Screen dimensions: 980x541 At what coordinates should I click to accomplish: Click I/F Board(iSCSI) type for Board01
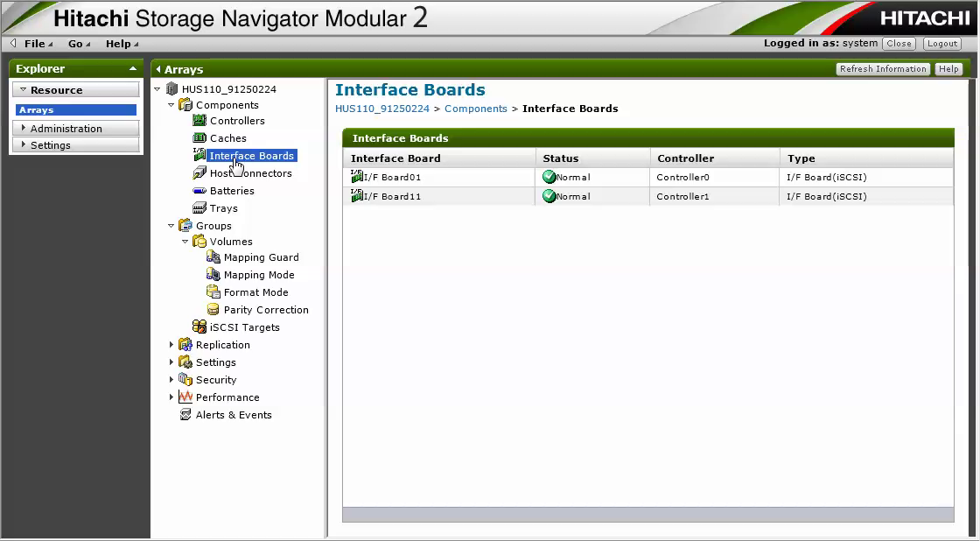pos(826,177)
